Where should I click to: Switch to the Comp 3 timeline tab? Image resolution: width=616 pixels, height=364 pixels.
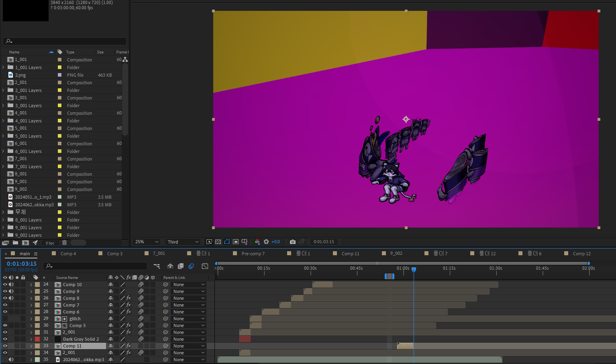115,254
